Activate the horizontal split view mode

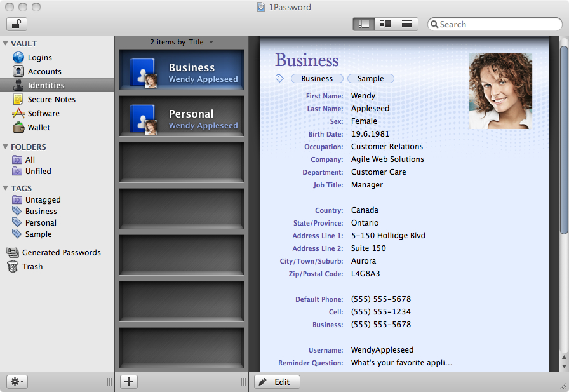[406, 24]
